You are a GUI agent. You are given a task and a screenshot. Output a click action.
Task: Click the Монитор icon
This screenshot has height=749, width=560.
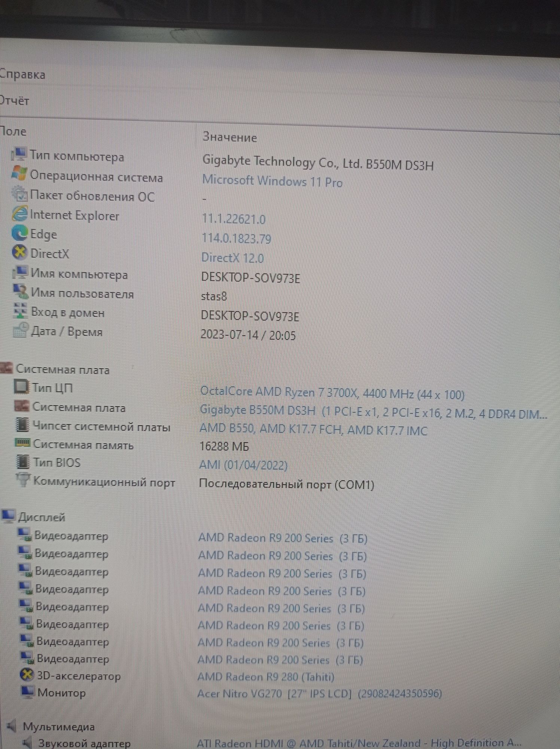click(28, 692)
